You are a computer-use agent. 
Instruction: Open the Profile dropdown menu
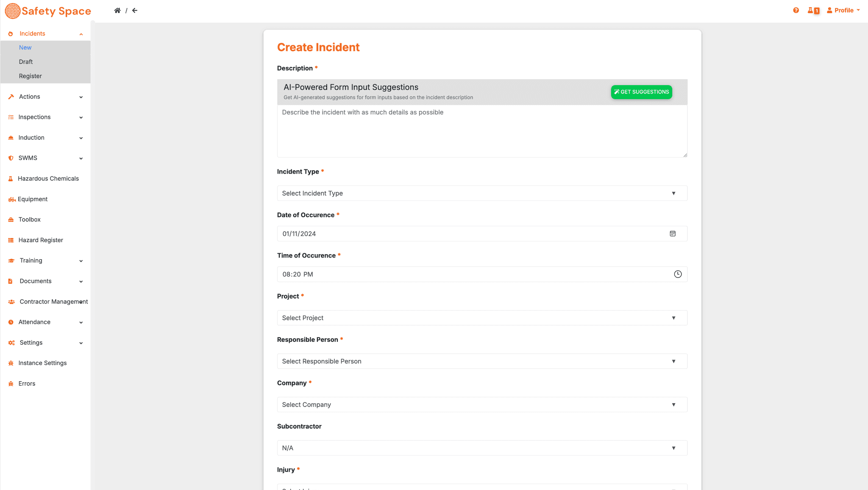pos(843,11)
